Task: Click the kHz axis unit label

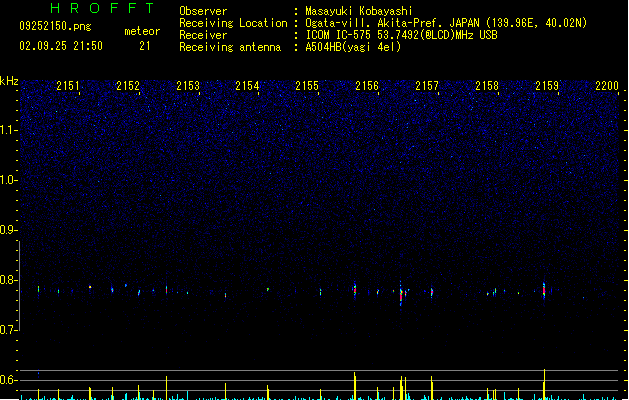Action: pos(9,81)
